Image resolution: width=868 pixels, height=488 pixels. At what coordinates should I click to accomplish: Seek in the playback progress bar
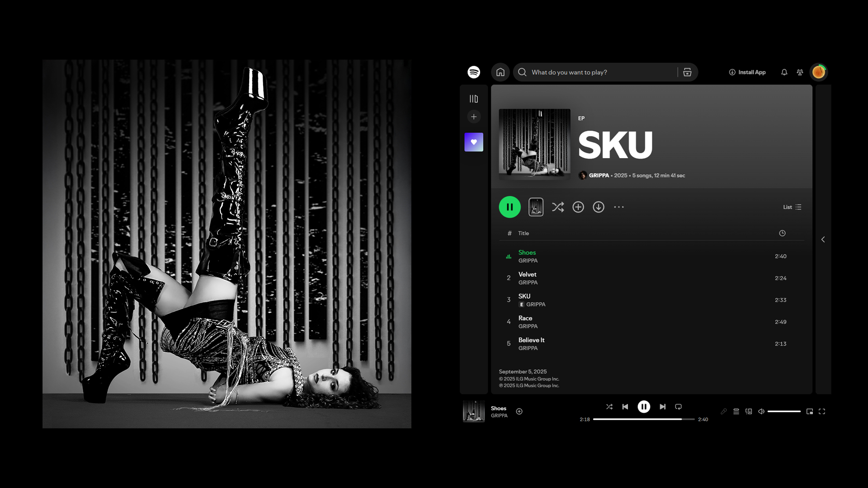click(x=644, y=419)
